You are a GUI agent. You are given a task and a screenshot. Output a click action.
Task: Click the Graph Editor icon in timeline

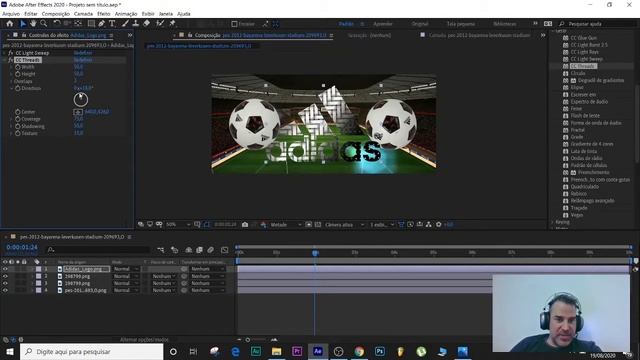click(x=224, y=250)
